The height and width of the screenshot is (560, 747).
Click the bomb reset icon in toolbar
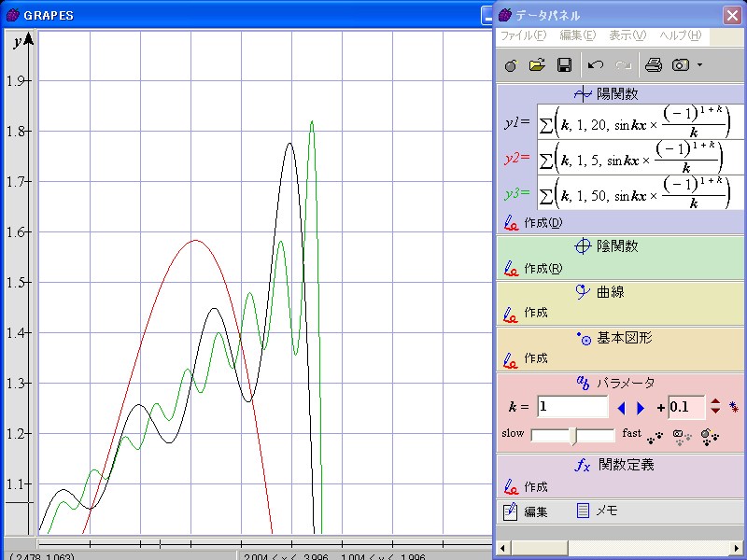pyautogui.click(x=510, y=65)
